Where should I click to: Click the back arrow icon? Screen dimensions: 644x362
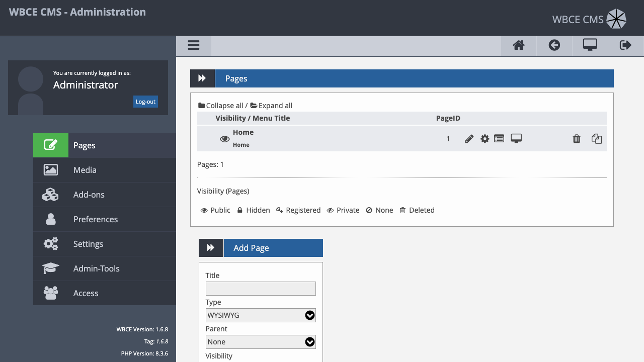point(554,45)
